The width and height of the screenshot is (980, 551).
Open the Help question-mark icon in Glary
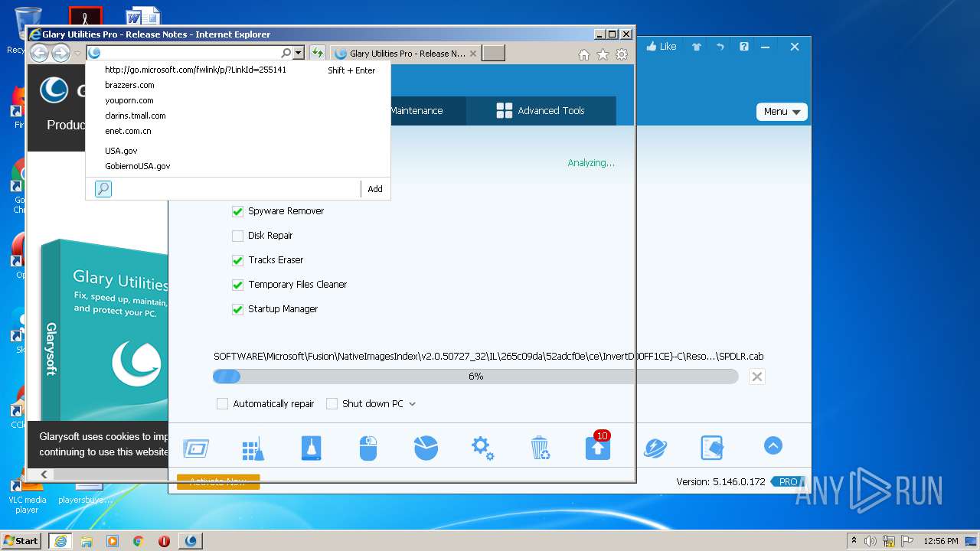click(744, 47)
